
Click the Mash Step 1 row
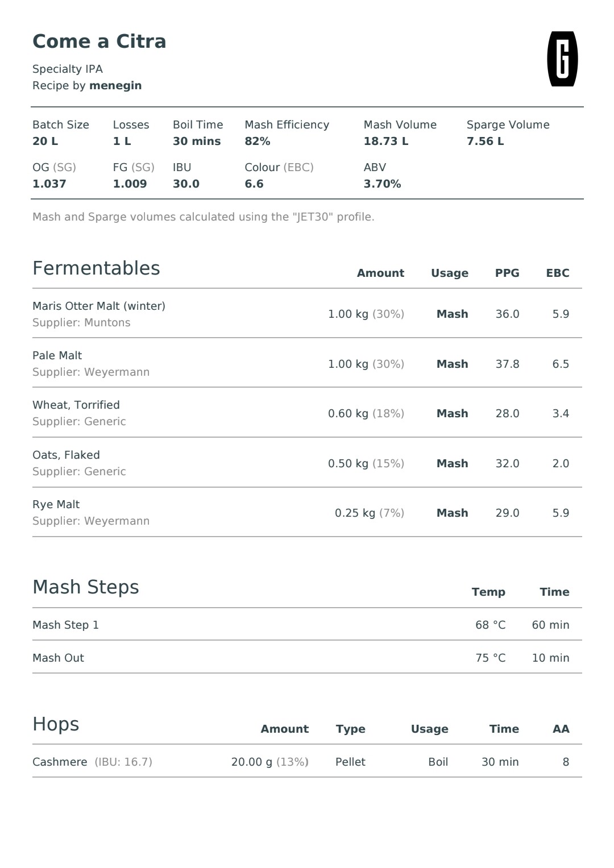[x=307, y=625]
